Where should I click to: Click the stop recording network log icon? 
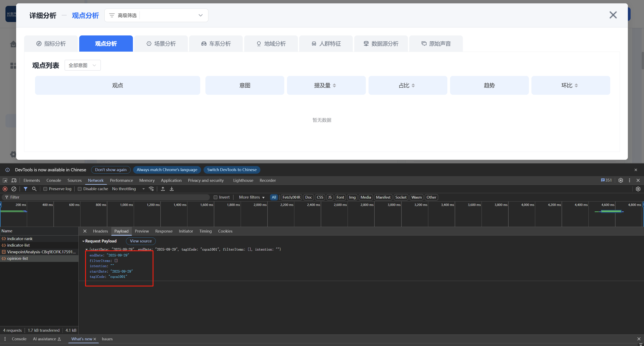[x=5, y=189]
